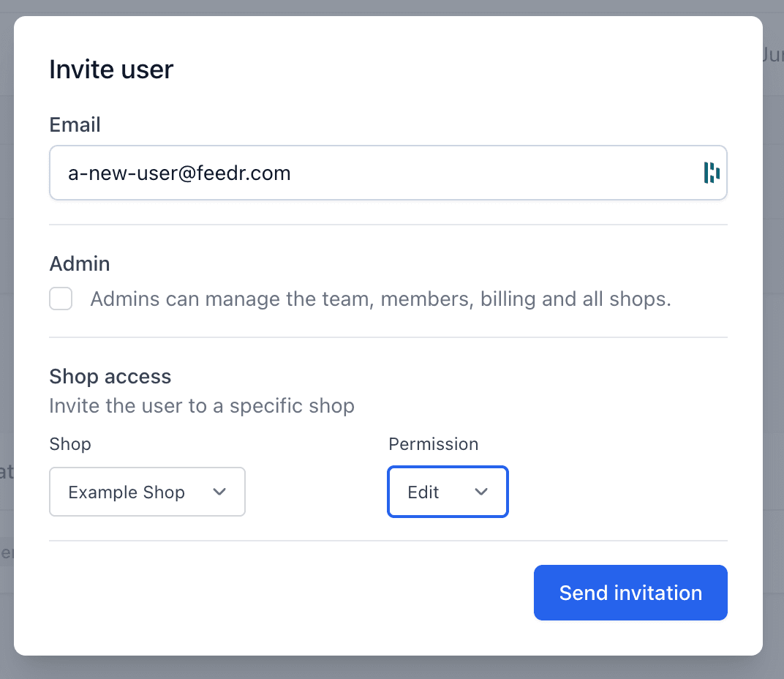Click the a-new-user@feedr.com email text
The width and height of the screenshot is (784, 679).
click(x=179, y=173)
